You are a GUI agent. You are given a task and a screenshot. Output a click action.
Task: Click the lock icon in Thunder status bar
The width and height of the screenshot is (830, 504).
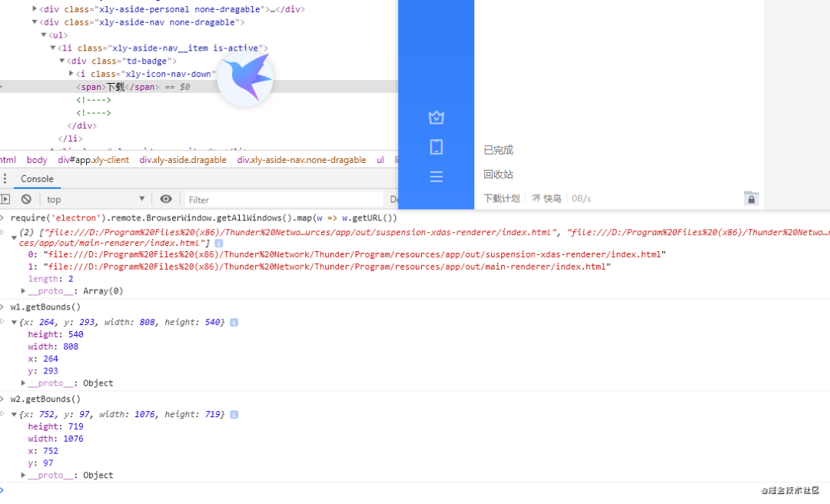point(751,198)
